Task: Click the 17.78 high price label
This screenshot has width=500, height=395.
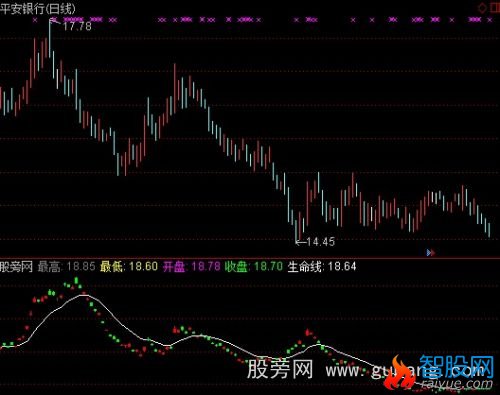Action: point(77,26)
